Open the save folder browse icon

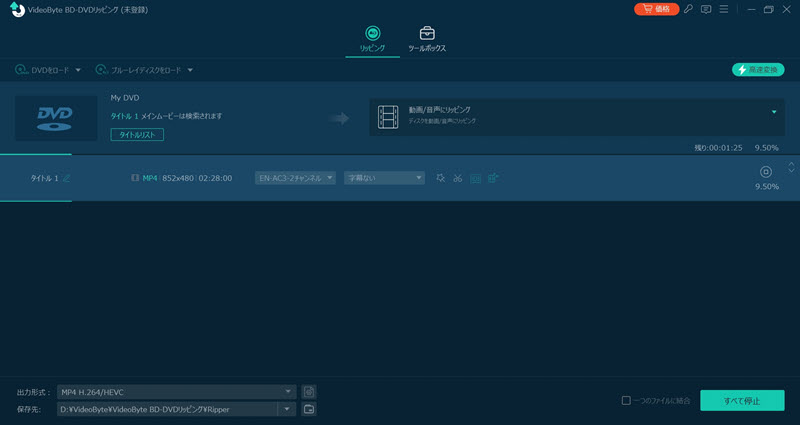[309, 409]
